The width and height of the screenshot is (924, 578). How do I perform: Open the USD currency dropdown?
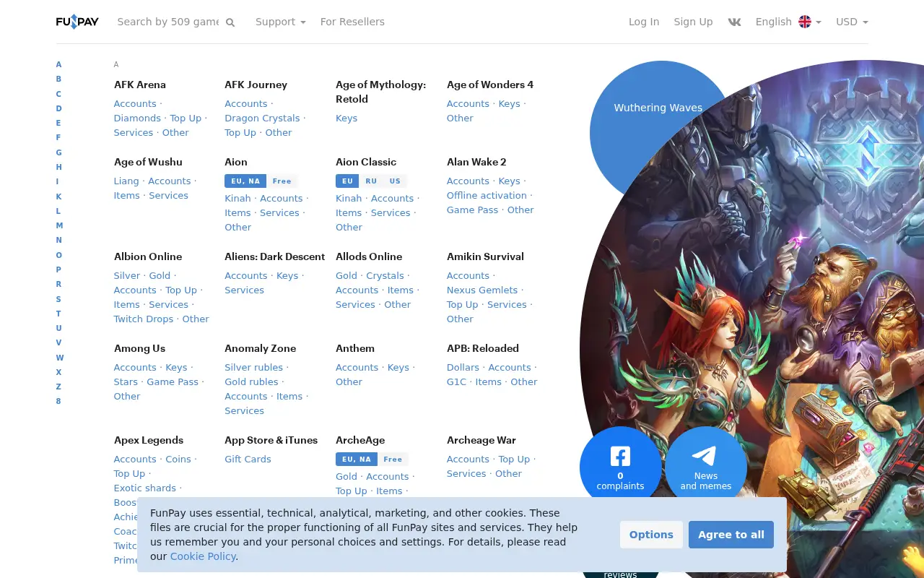coord(852,22)
